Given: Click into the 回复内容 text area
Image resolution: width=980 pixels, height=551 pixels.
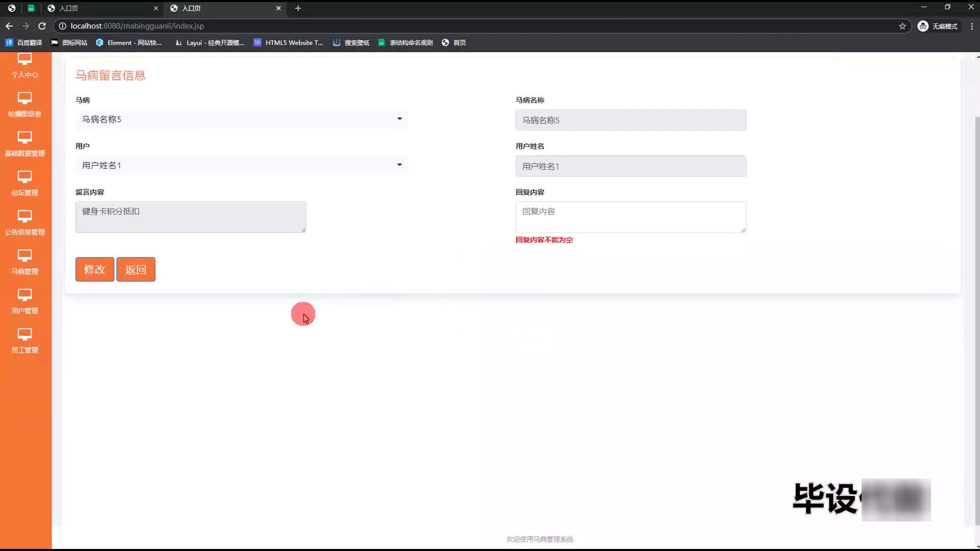Looking at the screenshot, I should tap(630, 217).
